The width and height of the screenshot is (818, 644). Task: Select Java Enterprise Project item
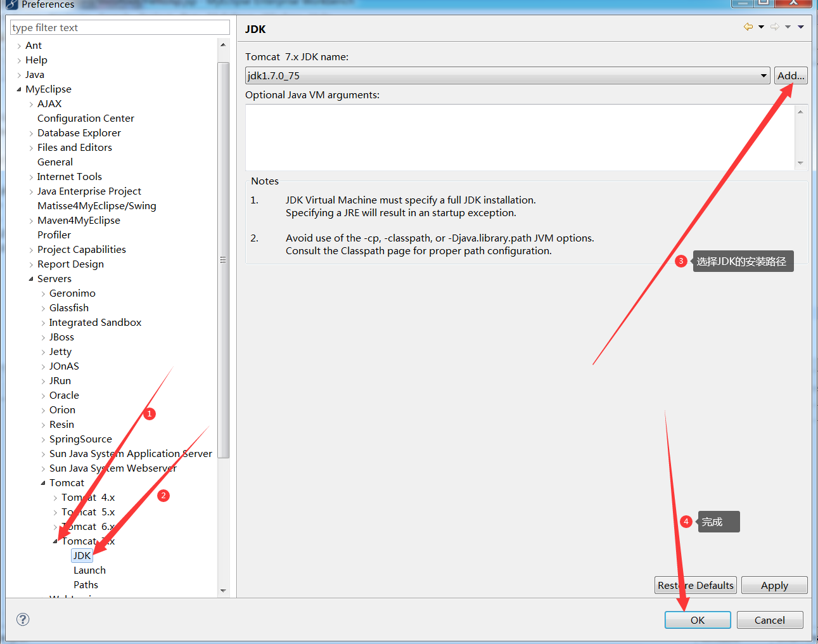(x=89, y=191)
